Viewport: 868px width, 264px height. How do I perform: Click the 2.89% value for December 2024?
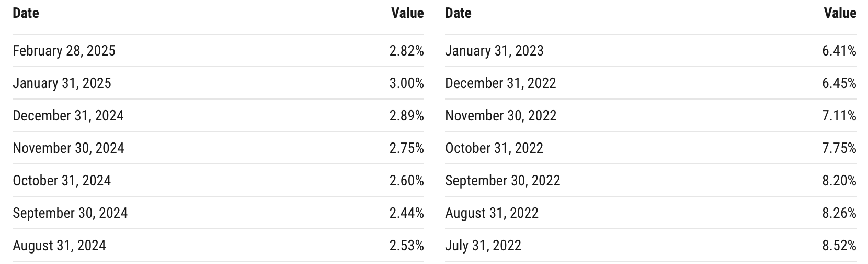pyautogui.click(x=406, y=116)
